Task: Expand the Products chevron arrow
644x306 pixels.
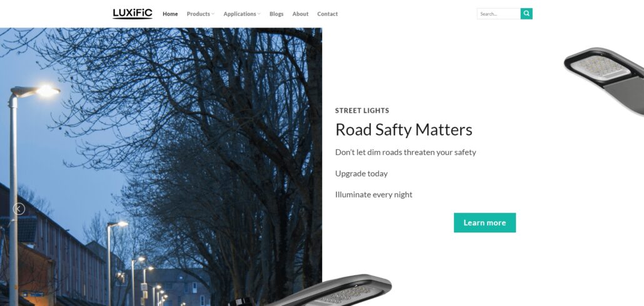Action: click(x=213, y=14)
